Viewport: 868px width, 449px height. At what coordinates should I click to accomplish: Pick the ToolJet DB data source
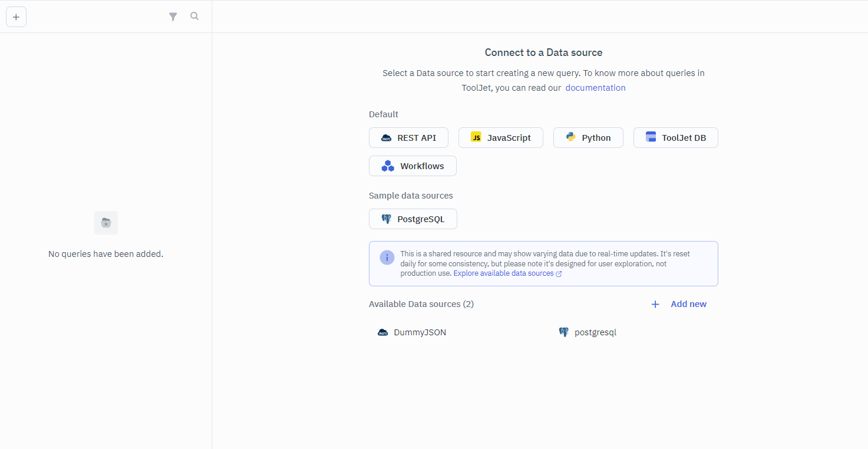tap(675, 138)
